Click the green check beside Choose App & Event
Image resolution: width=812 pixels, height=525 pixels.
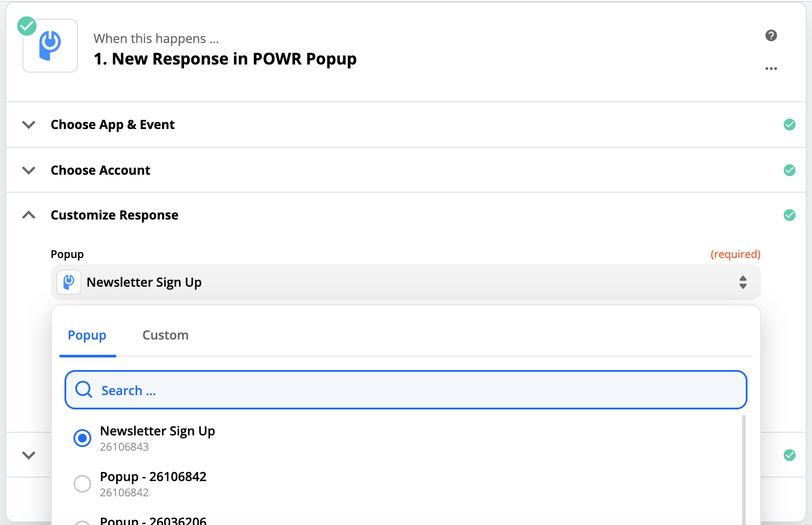[789, 125]
